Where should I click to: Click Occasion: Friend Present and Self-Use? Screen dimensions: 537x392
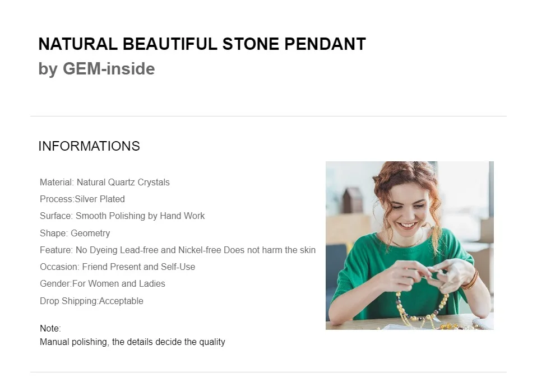[x=118, y=267]
